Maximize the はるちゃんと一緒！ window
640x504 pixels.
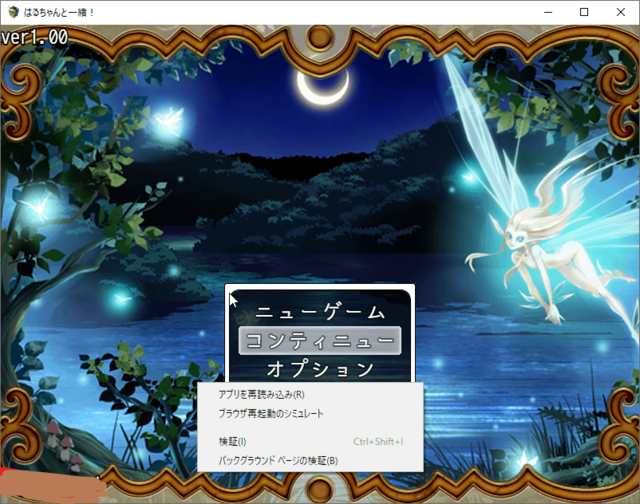coord(584,12)
